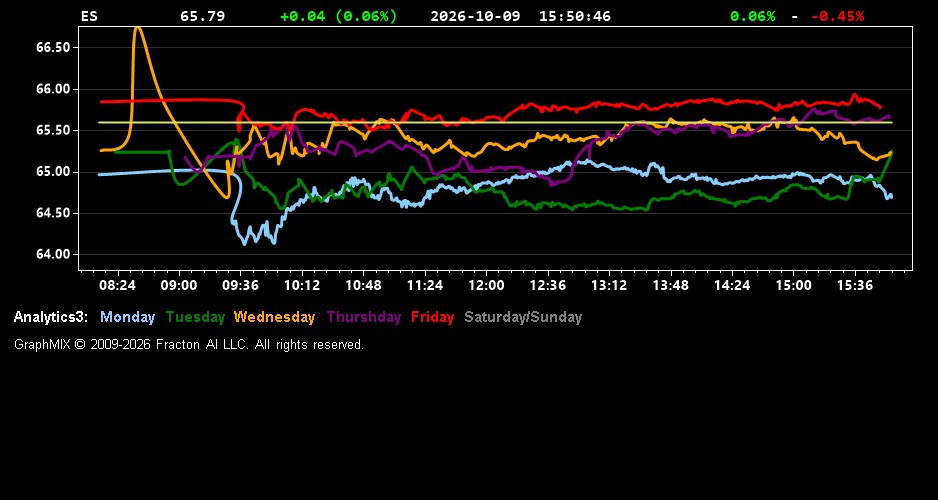The image size is (938, 500).
Task: Click the green +0.04 (0.06%) change value
Action: coord(339,16)
